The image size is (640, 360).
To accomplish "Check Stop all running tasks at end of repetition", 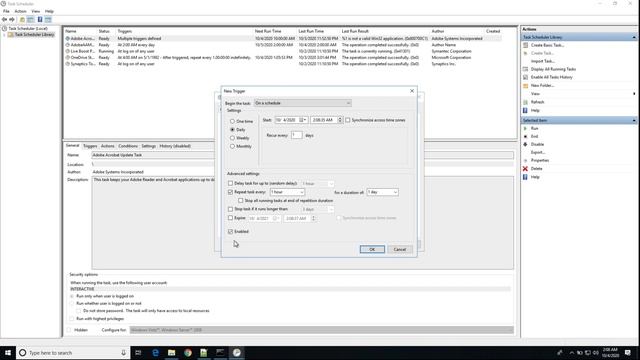I will 240,200.
